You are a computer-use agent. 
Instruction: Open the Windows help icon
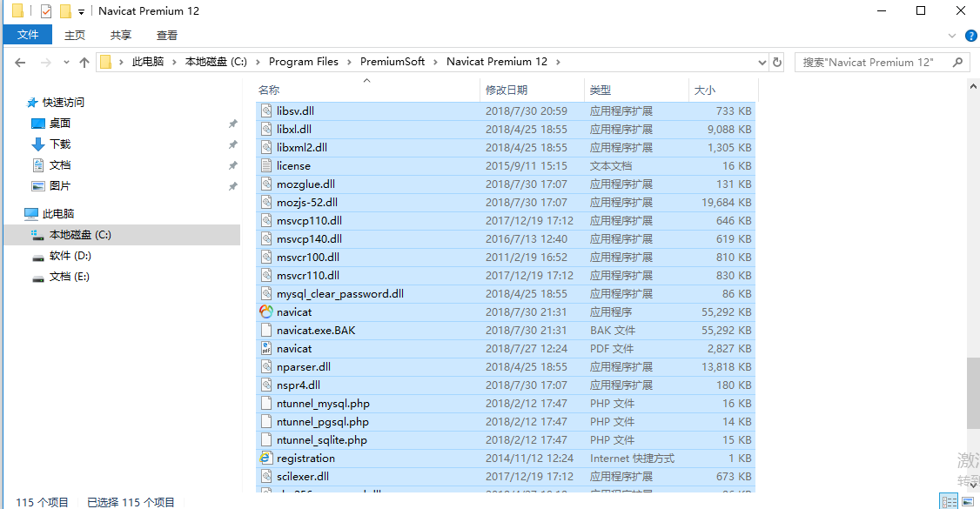pyautogui.click(x=970, y=36)
